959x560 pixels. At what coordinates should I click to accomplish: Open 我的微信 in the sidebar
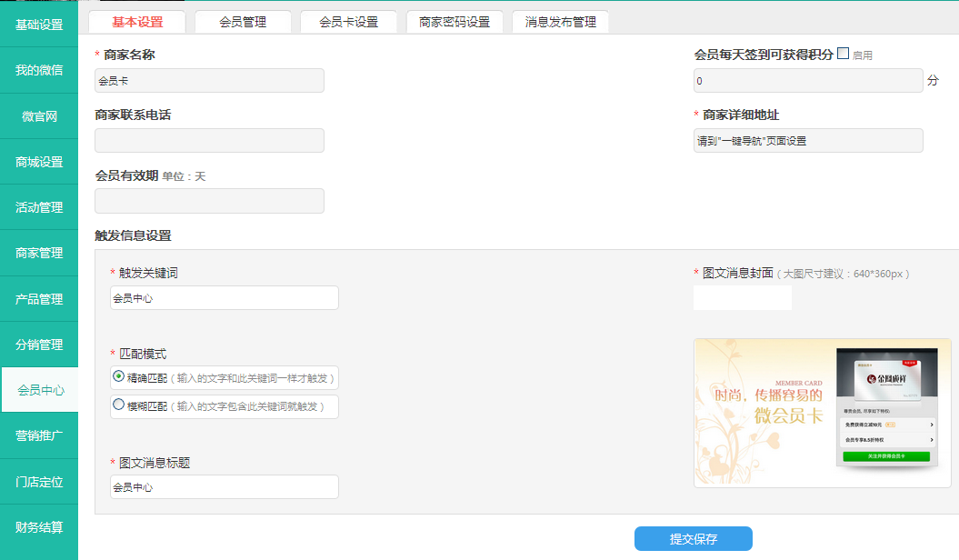(39, 70)
